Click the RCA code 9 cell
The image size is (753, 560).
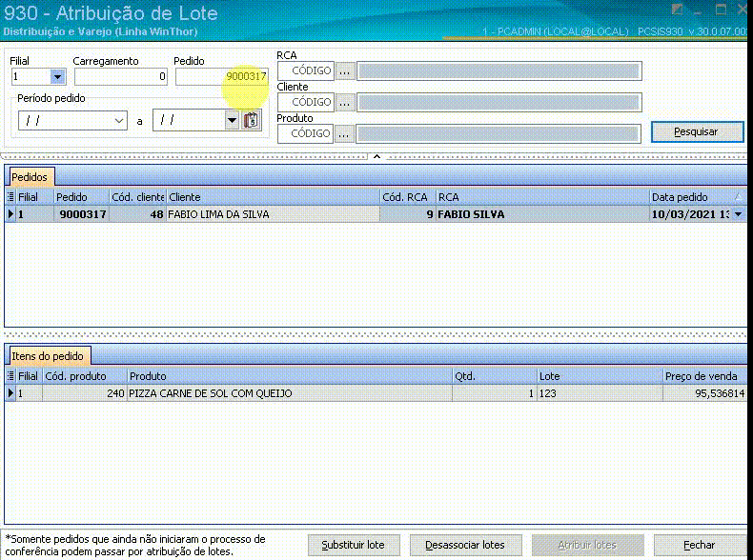pos(408,214)
